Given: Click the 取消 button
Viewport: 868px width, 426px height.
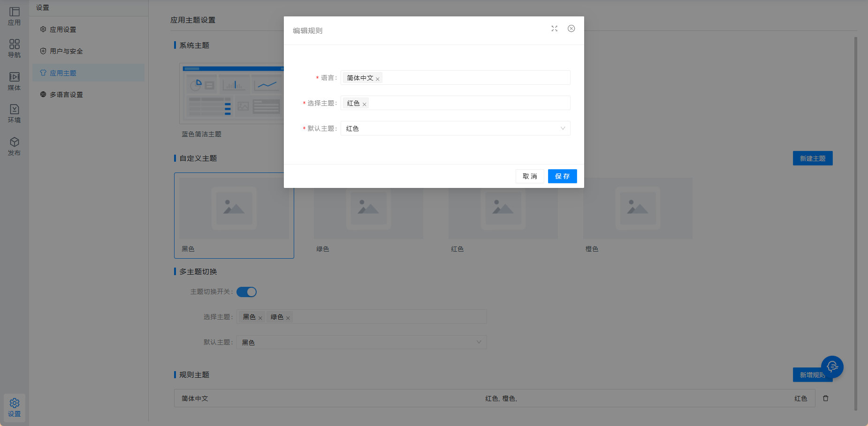Looking at the screenshot, I should pos(530,176).
